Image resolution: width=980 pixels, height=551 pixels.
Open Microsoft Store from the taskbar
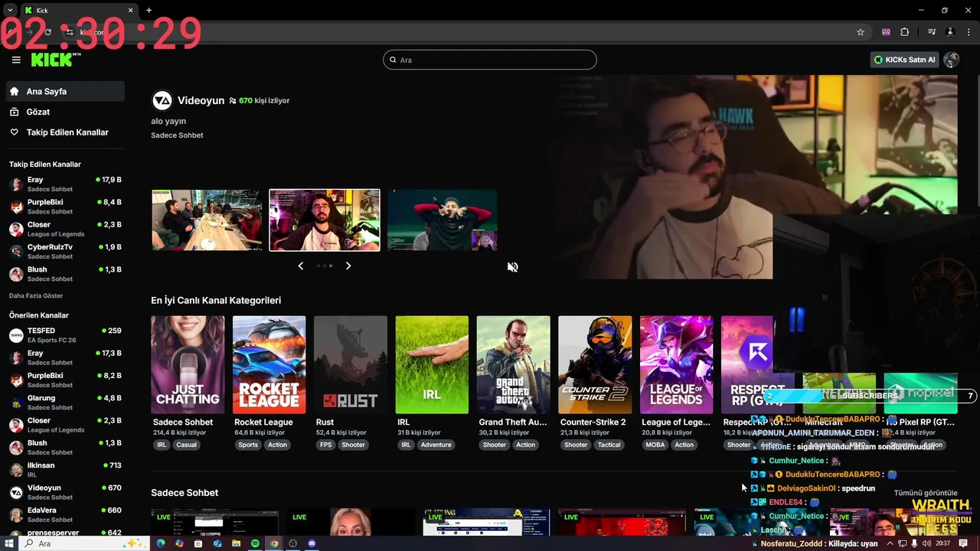click(x=198, y=543)
